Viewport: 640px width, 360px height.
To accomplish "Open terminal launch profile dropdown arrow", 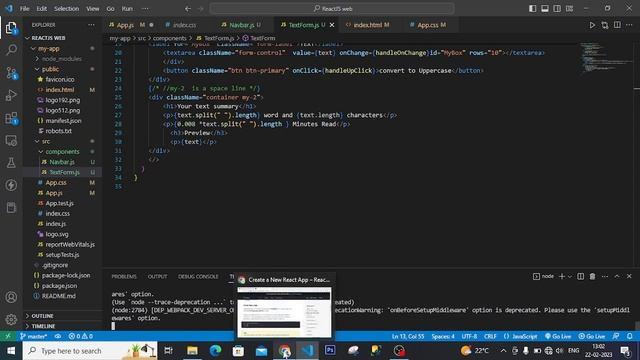I will coord(570,276).
